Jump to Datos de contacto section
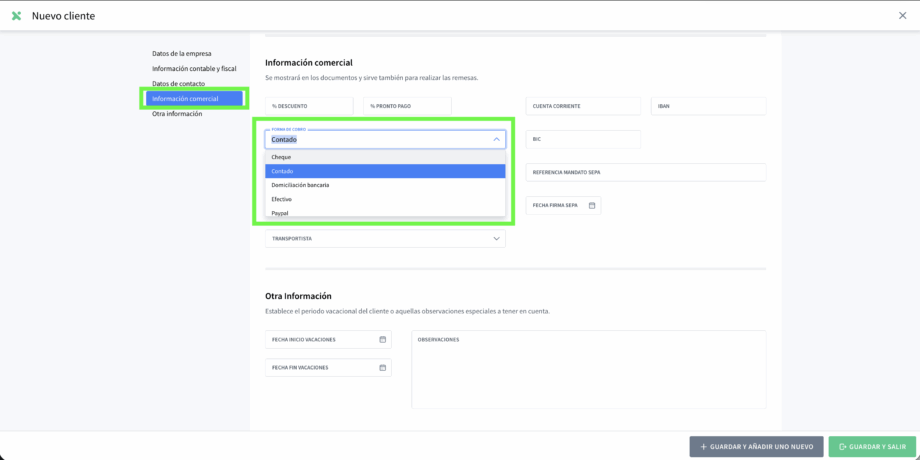The width and height of the screenshot is (920, 460). [178, 84]
